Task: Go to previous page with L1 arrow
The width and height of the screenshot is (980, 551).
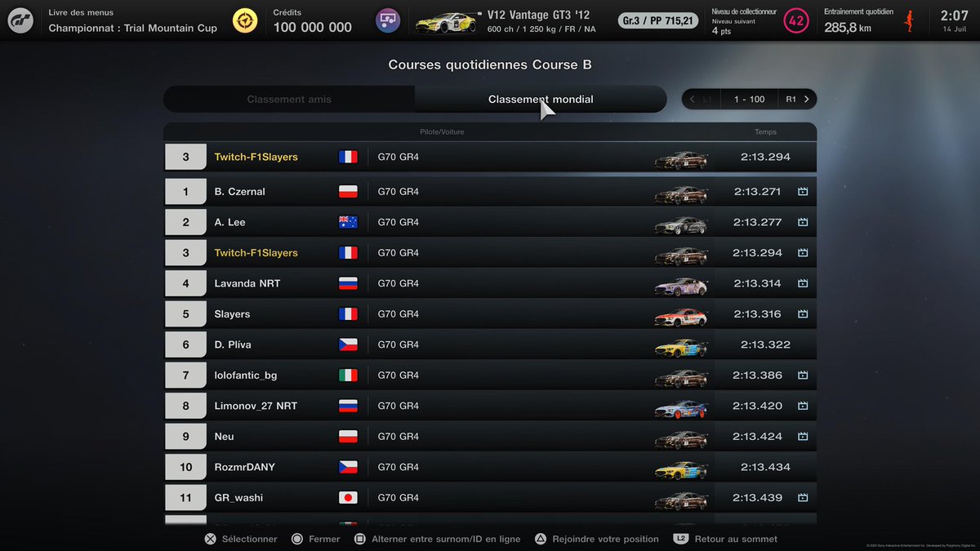Action: tap(701, 100)
